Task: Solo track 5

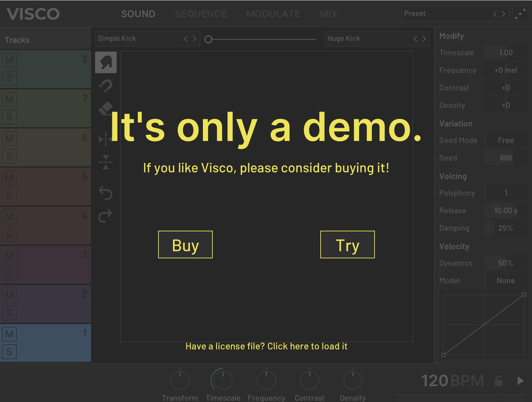Action: coord(9,195)
